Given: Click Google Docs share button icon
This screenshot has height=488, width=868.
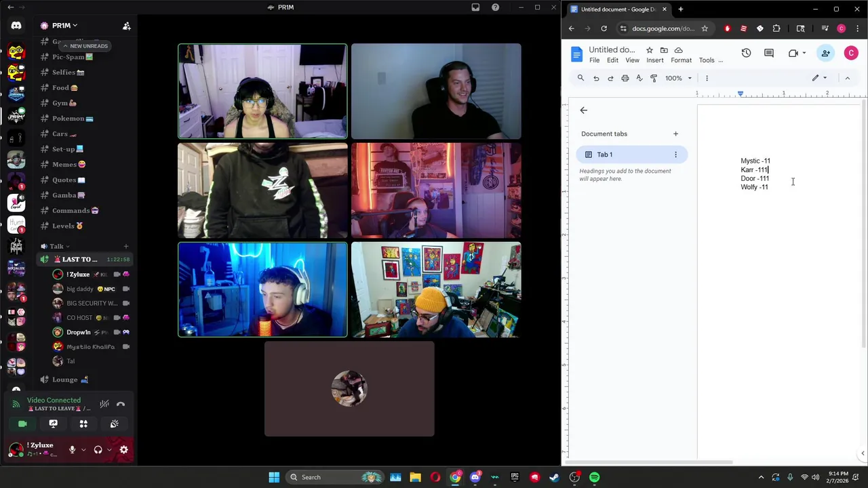Looking at the screenshot, I should (x=825, y=53).
